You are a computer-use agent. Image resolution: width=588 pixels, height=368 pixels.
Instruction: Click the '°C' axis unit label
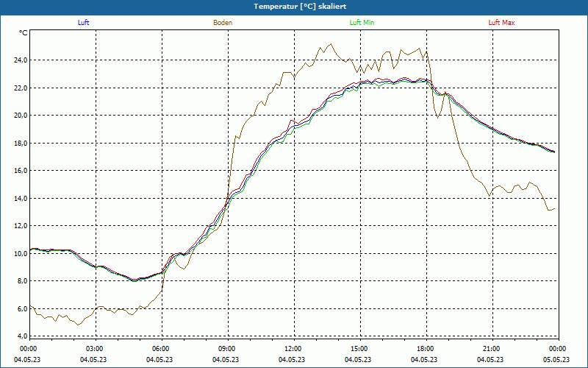pyautogui.click(x=24, y=33)
